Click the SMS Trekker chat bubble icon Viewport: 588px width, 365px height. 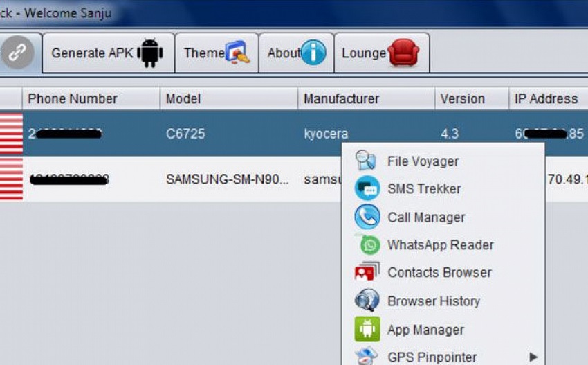(x=367, y=188)
